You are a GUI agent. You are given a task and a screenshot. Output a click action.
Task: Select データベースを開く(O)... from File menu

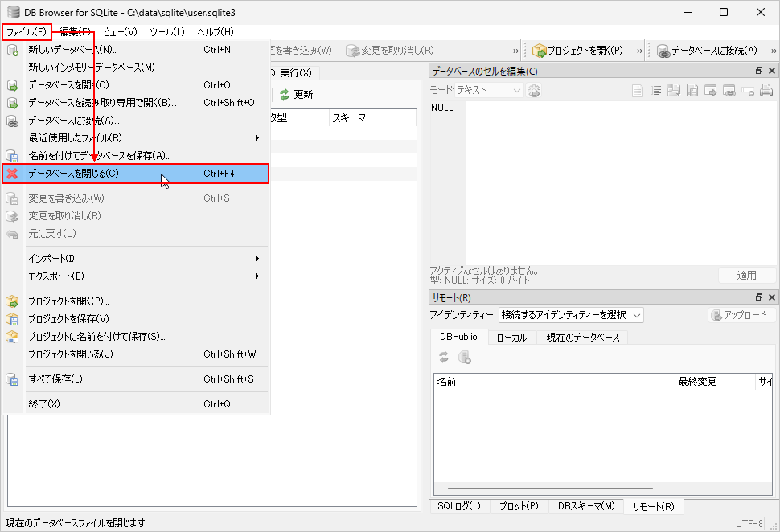tap(135, 85)
